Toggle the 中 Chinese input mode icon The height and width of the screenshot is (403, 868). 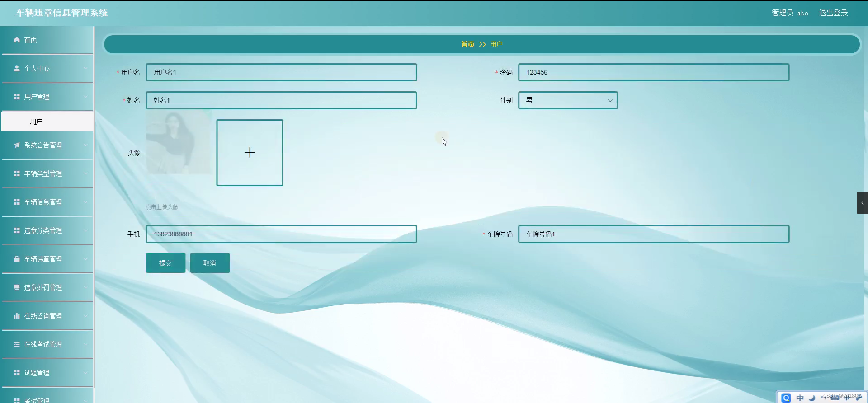(800, 398)
